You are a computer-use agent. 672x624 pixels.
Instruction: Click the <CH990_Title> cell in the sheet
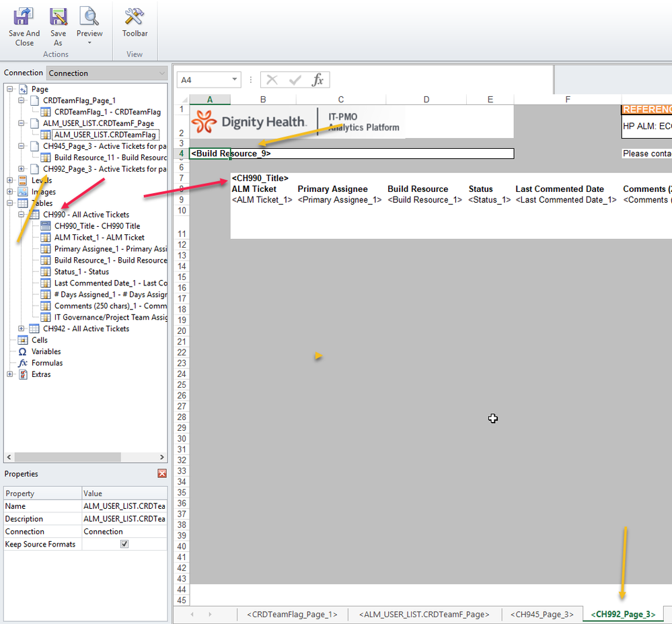click(x=260, y=178)
